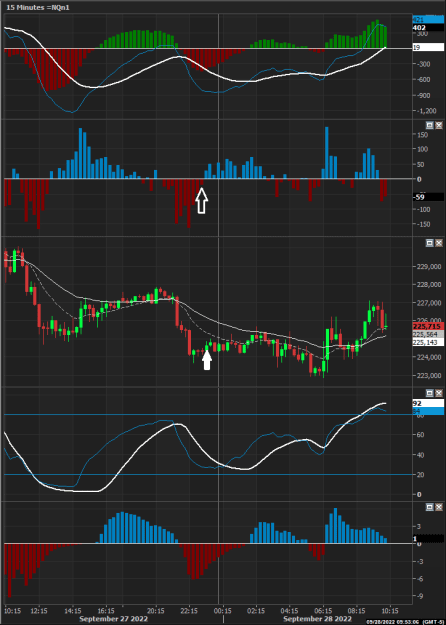446x625 pixels.
Task: Maximize the stochastic oscillator panel
Action: pos(430,393)
